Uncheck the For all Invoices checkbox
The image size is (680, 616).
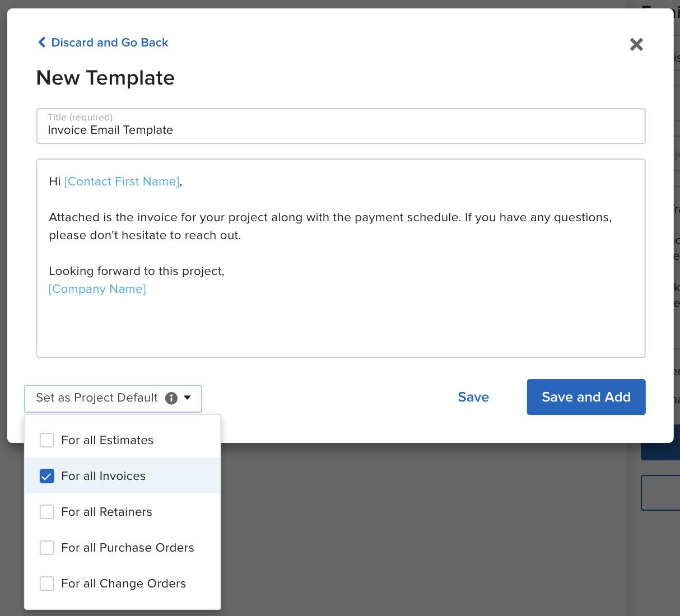(47, 476)
